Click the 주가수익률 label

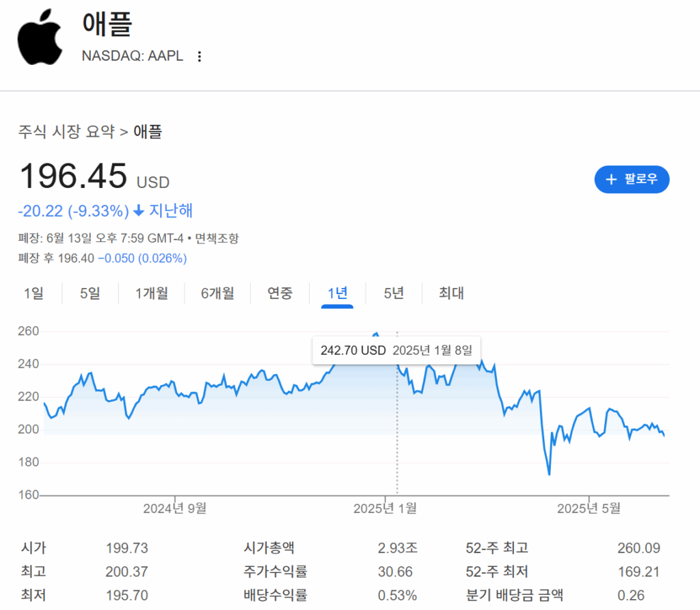pyautogui.click(x=275, y=572)
